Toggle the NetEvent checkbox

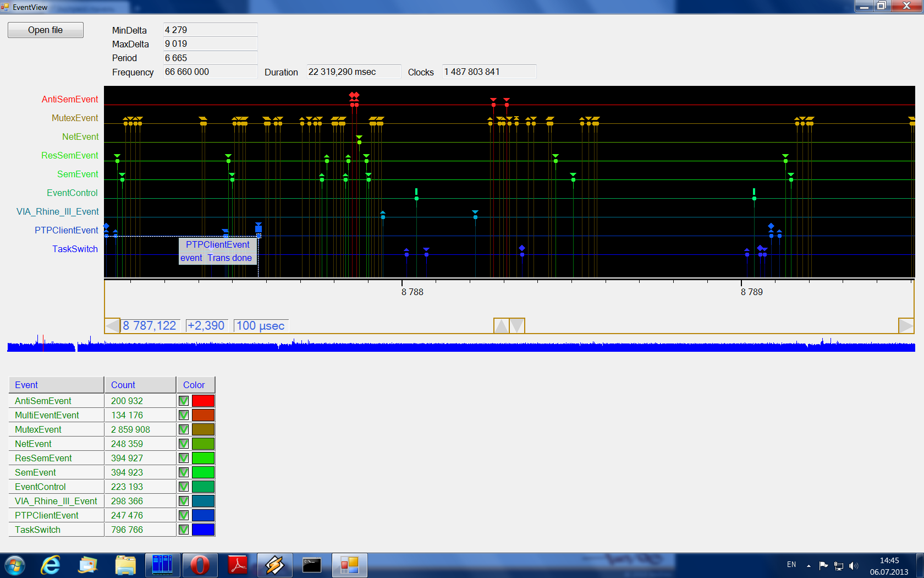[x=184, y=444]
